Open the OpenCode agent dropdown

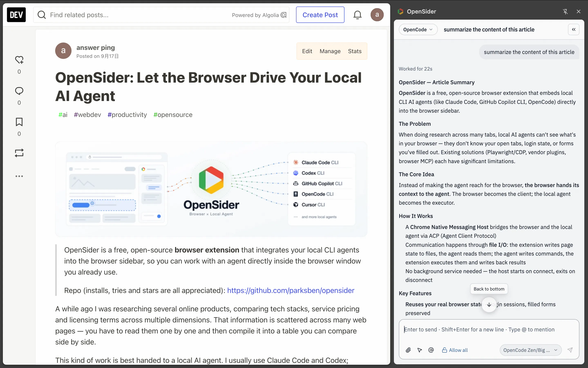point(418,29)
